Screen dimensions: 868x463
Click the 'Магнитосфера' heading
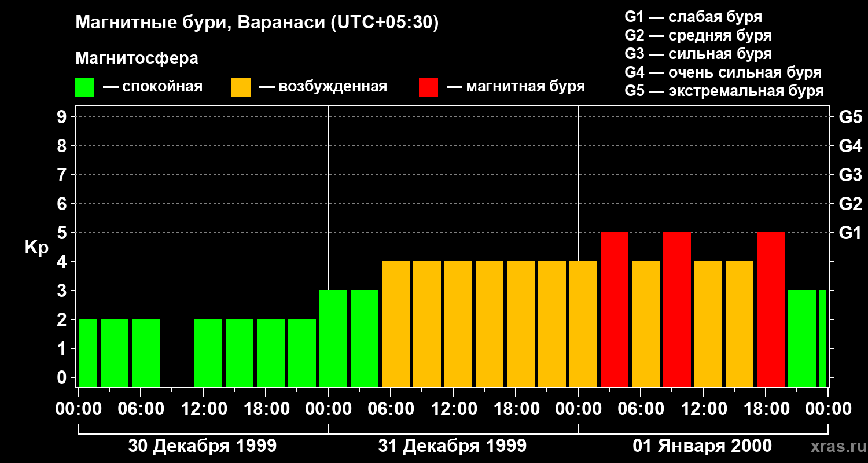point(137,58)
